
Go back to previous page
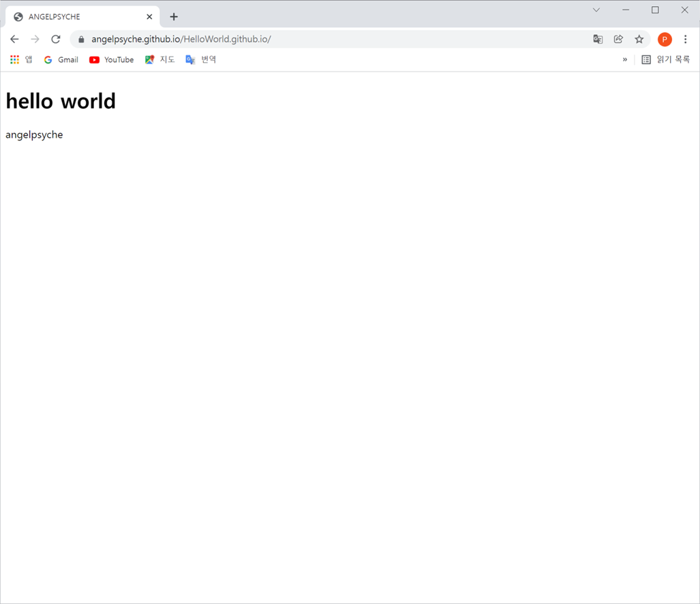14,40
